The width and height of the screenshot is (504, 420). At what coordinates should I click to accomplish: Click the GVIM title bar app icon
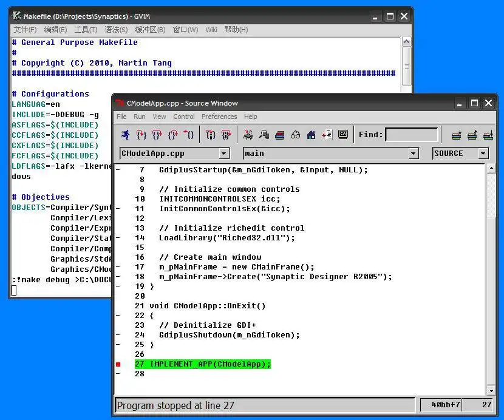16,16
